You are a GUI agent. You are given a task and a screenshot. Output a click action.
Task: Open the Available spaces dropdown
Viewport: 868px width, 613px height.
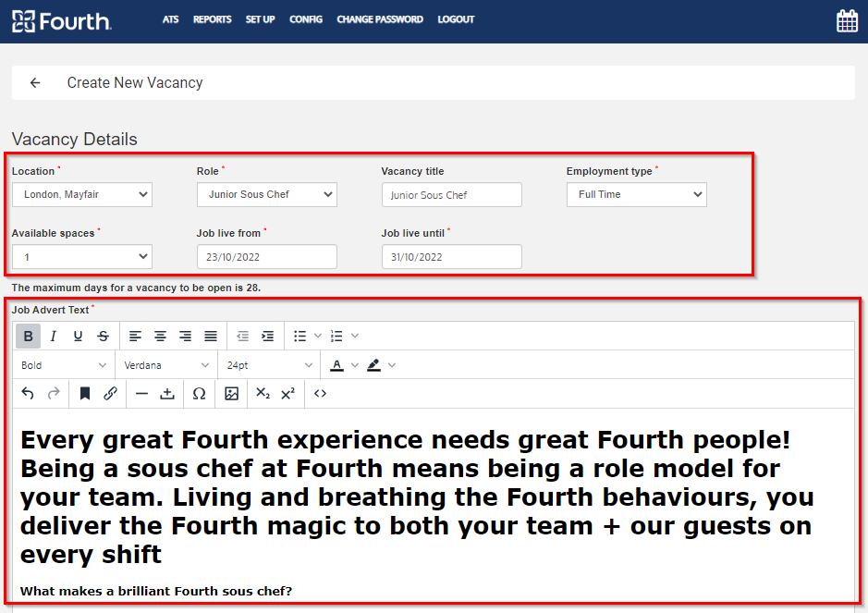click(x=82, y=257)
